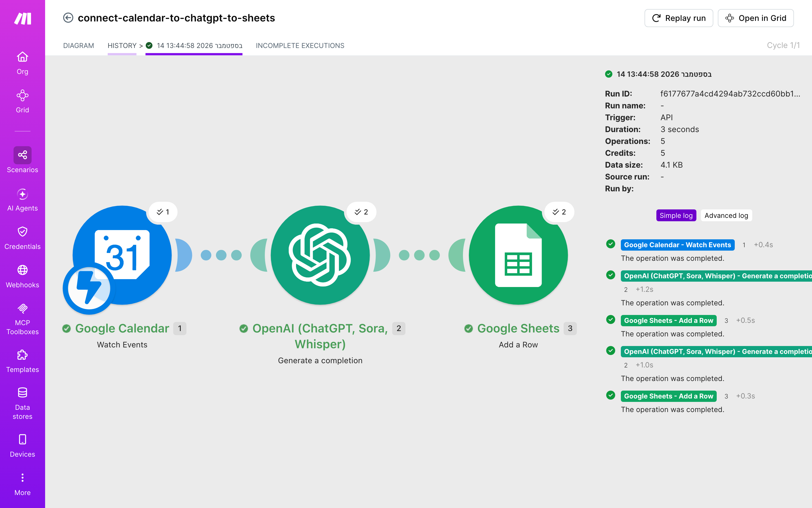Click Google Sheets - Add a Row log entry (+0.5s)

668,321
